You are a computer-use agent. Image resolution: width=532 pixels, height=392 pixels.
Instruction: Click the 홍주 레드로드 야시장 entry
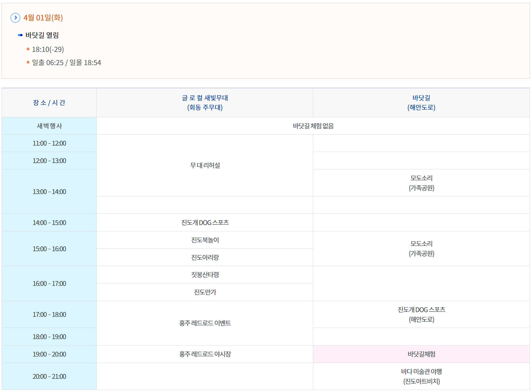[x=205, y=354]
